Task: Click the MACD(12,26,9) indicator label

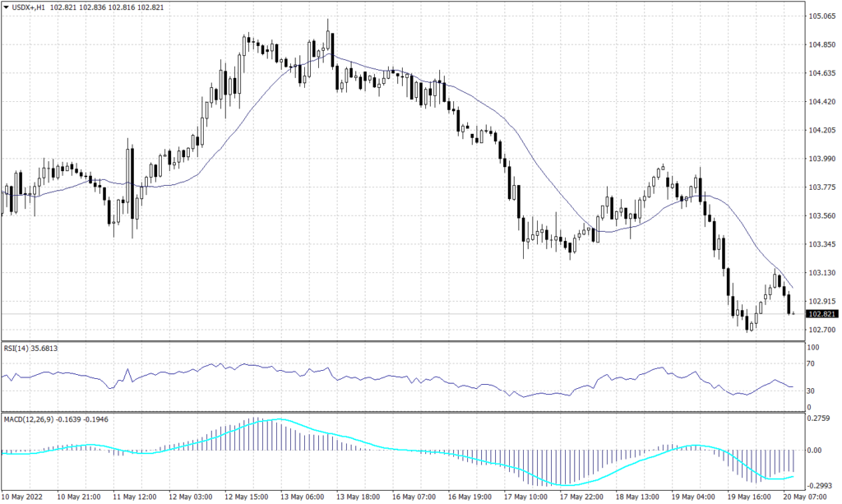Action: (x=27, y=418)
